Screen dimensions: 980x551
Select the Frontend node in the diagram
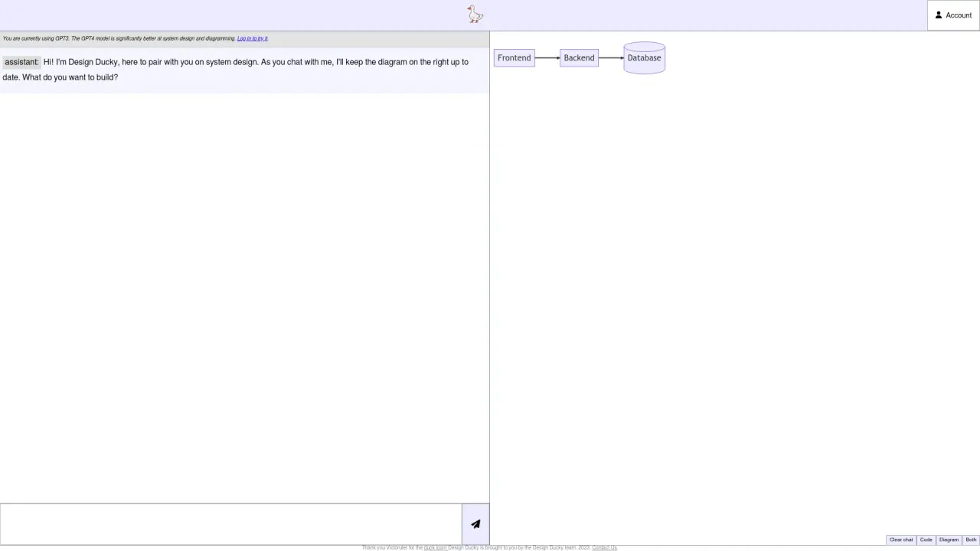pyautogui.click(x=514, y=58)
